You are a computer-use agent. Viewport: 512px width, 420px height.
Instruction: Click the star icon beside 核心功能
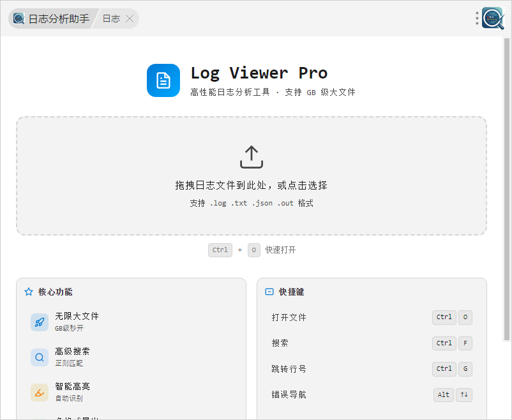29,292
